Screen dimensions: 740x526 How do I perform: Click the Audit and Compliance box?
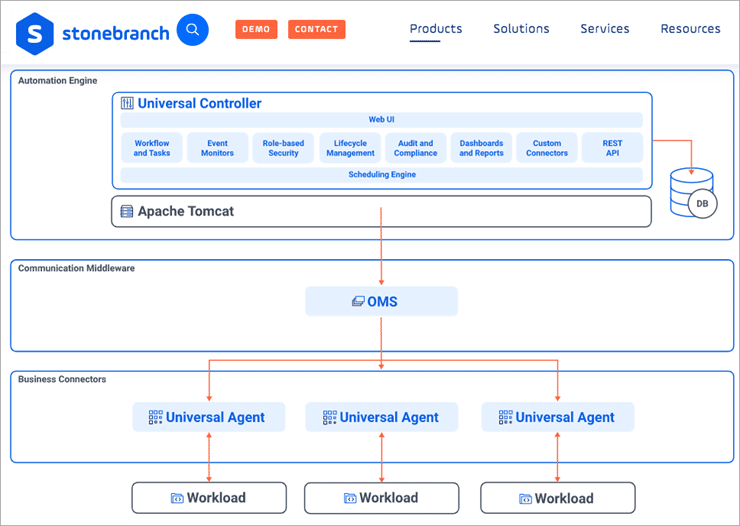click(416, 148)
